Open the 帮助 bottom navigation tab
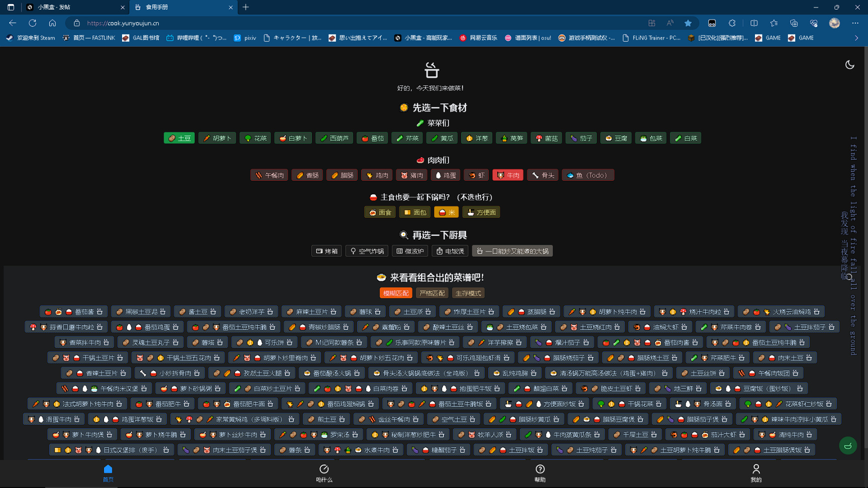Screen dimensions: 868x488 (x=540, y=473)
